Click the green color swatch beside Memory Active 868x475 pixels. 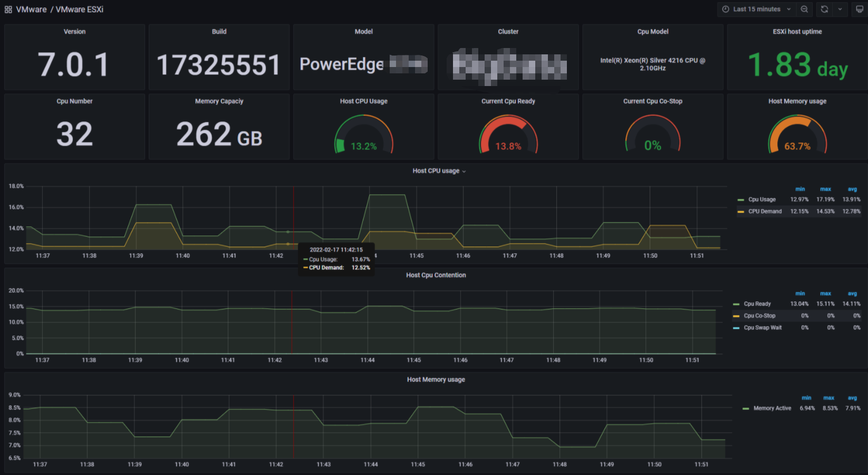[x=746, y=409]
